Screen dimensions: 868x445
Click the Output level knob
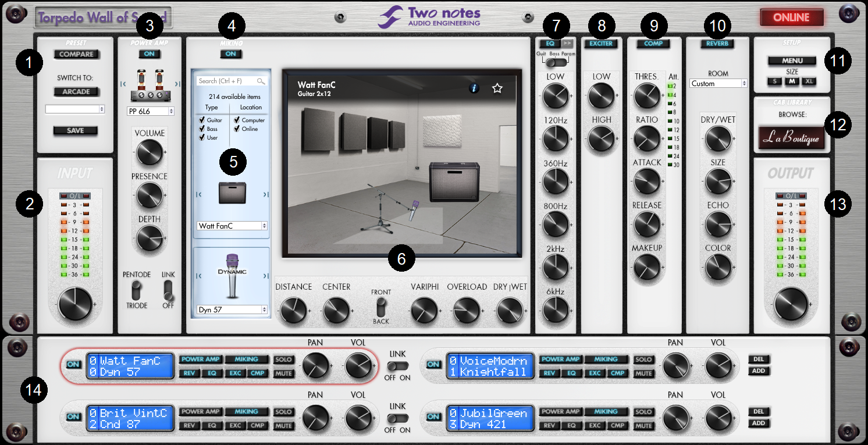coord(791,304)
